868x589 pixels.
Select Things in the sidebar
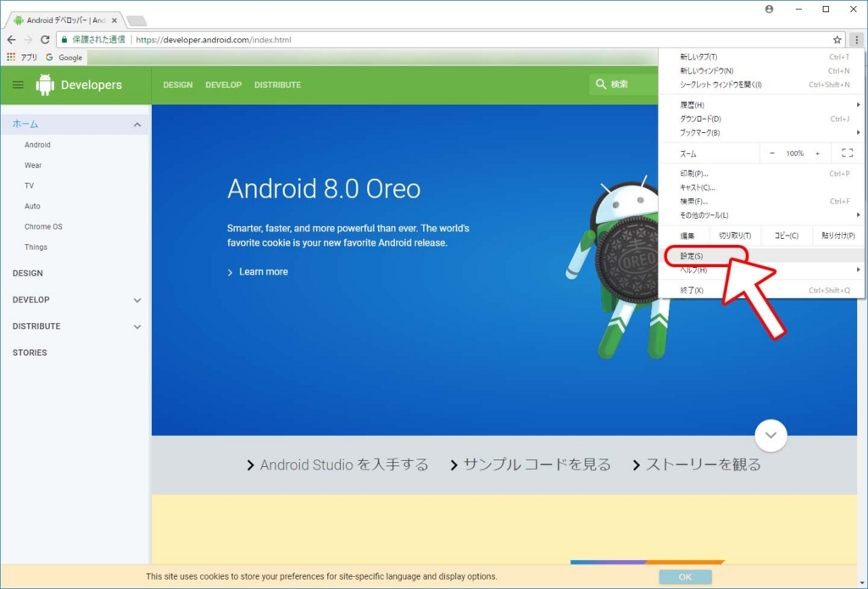tap(36, 247)
